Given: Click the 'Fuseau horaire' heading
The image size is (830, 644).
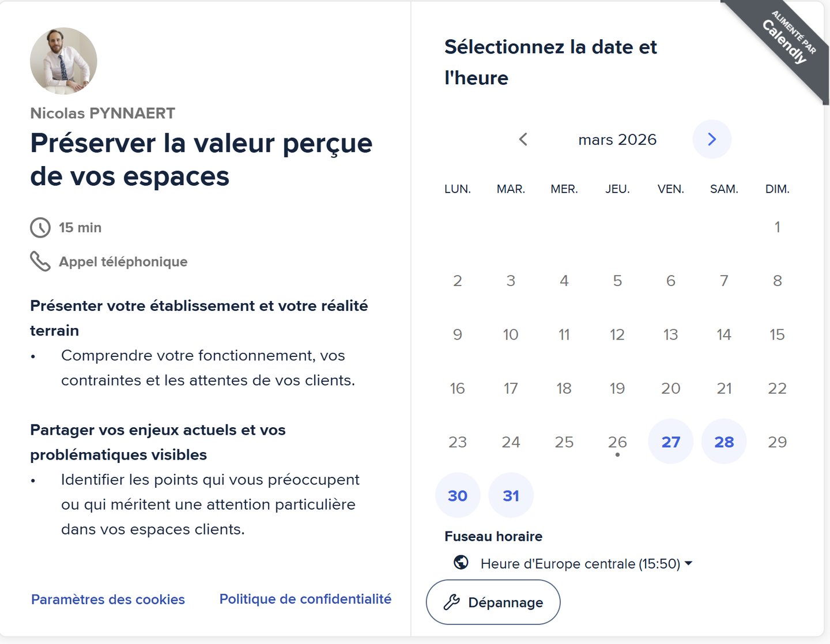Looking at the screenshot, I should tap(493, 536).
